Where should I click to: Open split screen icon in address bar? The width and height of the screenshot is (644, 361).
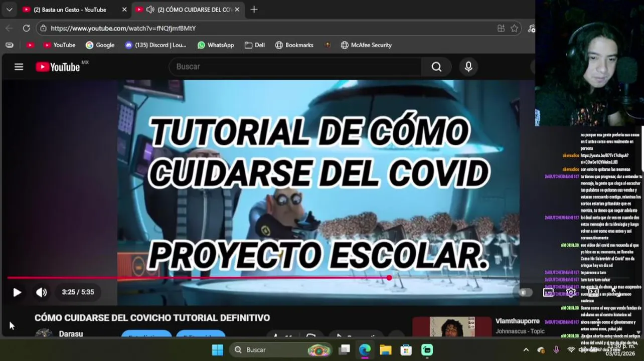click(501, 29)
